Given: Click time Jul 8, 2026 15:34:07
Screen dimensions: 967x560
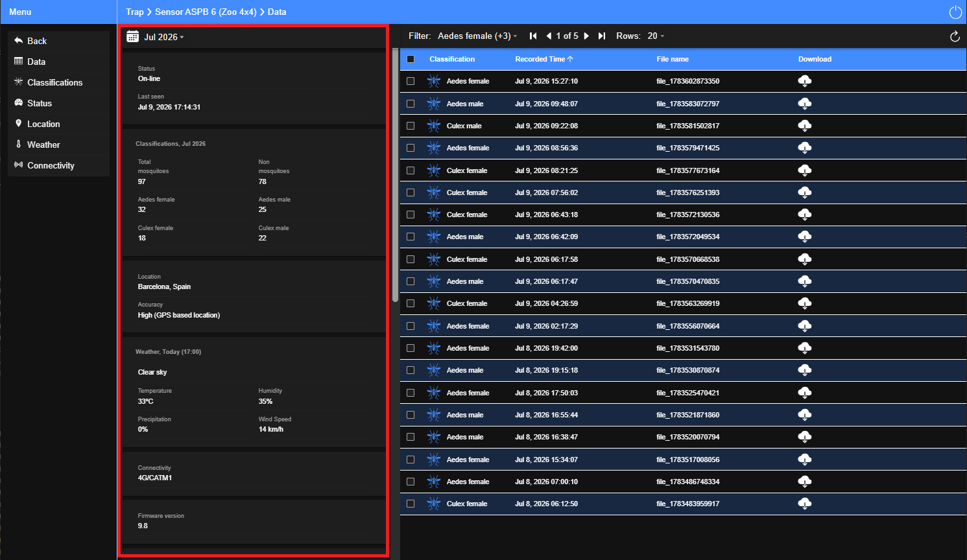Looking at the screenshot, I should [546, 460].
